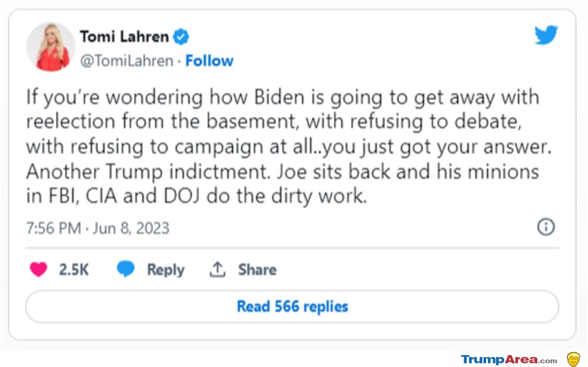Click the 7:56 PM time text
Screen dimensions: 588x367
tap(53, 228)
